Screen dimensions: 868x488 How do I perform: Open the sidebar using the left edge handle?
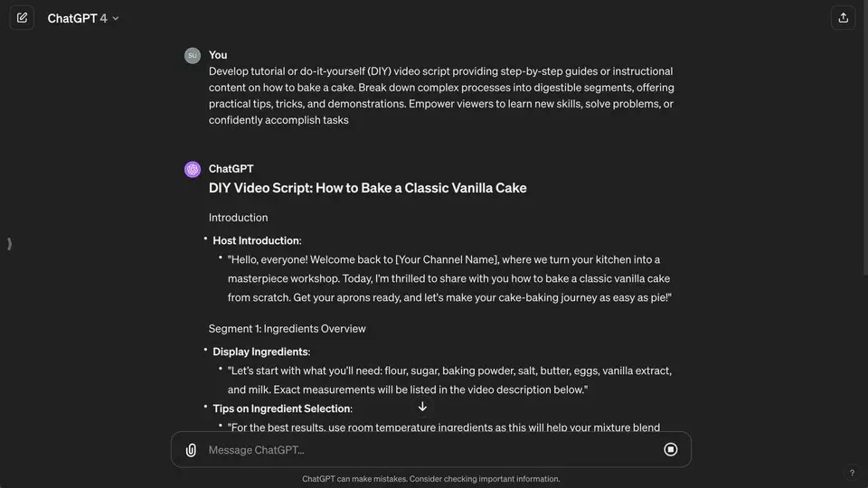click(x=9, y=244)
